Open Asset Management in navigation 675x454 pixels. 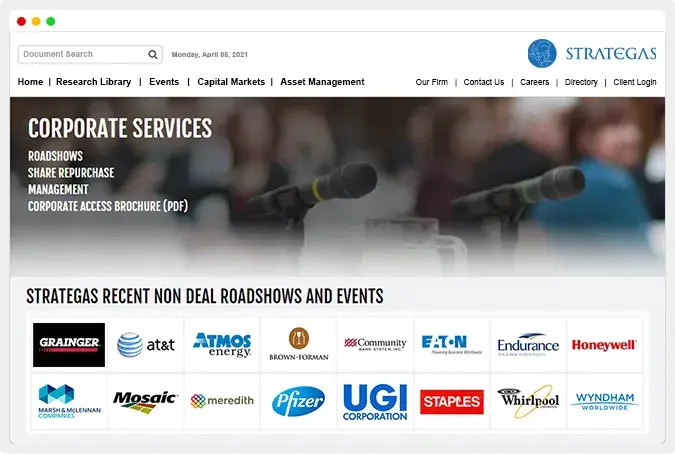(x=322, y=82)
